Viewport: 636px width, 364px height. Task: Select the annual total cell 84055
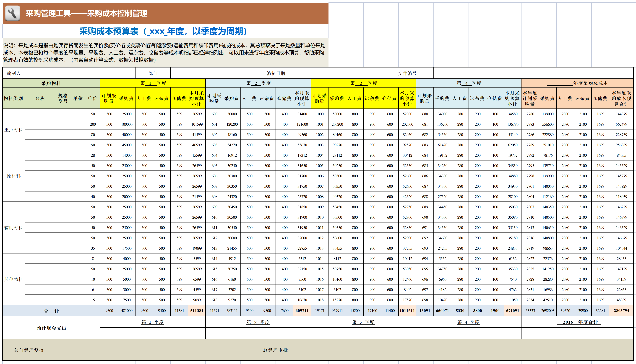click(x=621, y=155)
